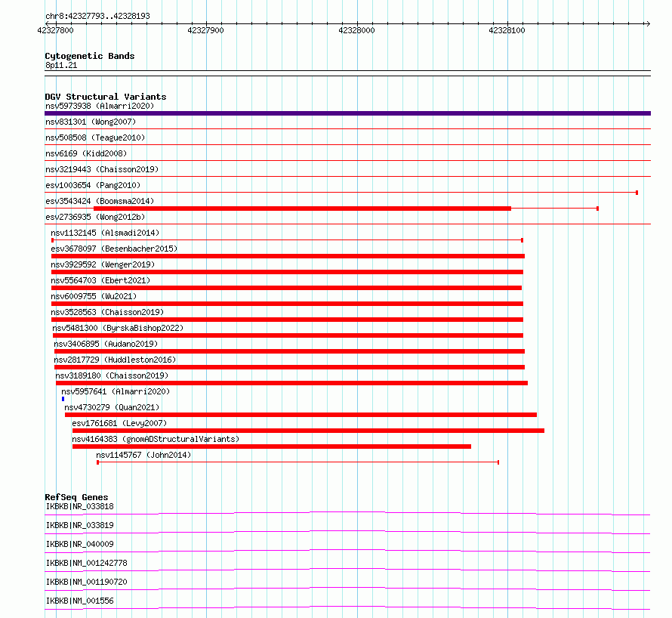The image size is (672, 618).
Task: Click IKBKB|NM_001242778 transcript label
Action: (x=87, y=563)
